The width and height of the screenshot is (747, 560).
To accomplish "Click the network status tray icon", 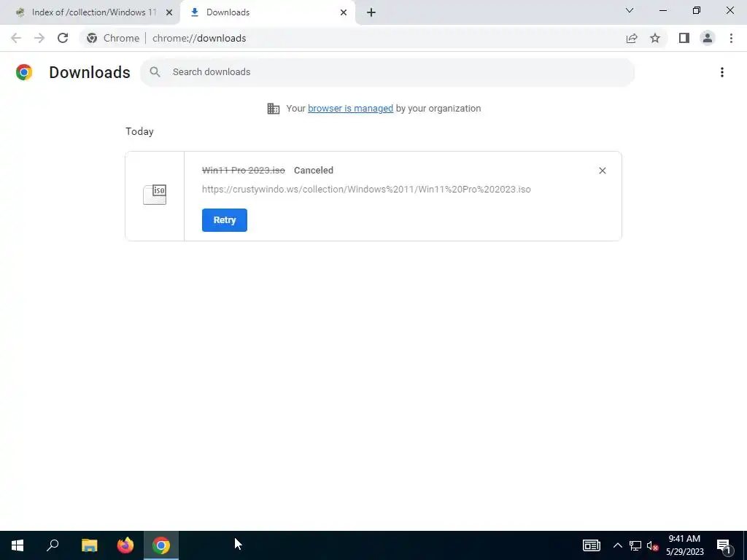I will [x=635, y=545].
